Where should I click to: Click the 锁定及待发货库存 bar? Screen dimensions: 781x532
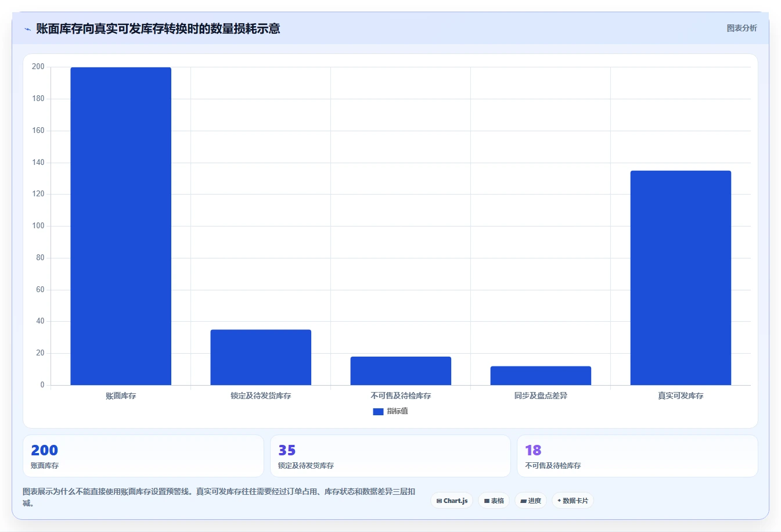point(261,357)
